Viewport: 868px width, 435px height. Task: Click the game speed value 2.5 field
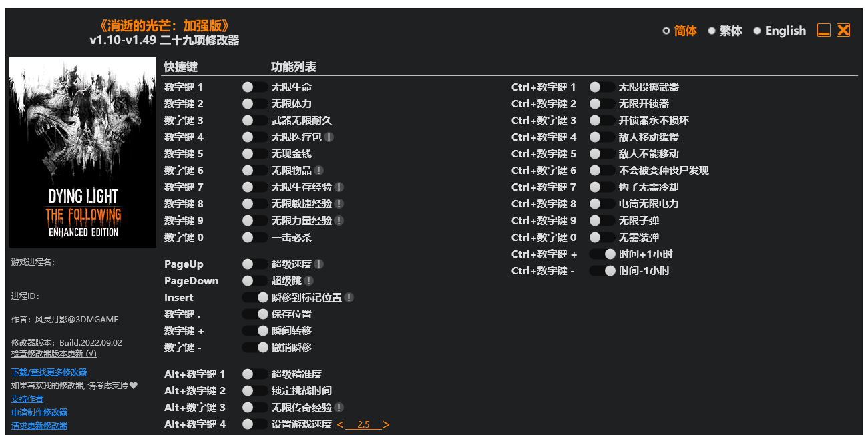click(363, 425)
